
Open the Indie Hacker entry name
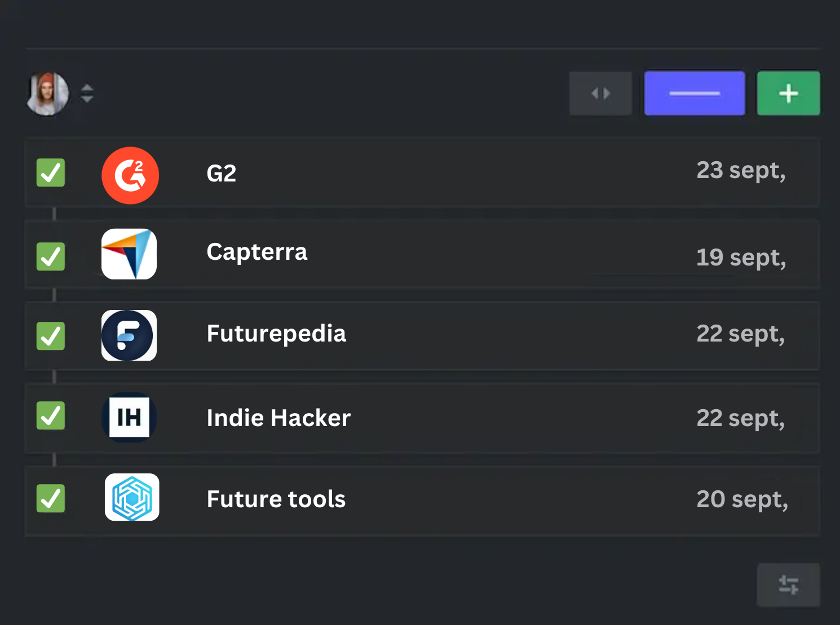278,418
